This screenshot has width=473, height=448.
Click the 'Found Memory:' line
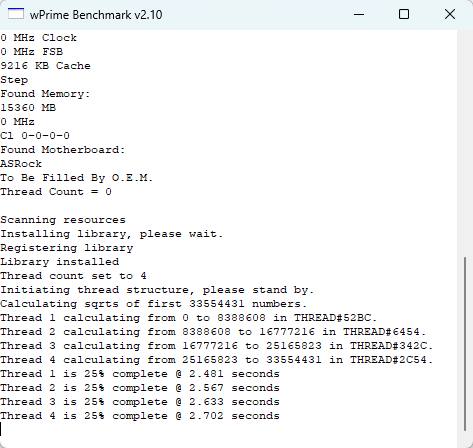[x=45, y=94]
